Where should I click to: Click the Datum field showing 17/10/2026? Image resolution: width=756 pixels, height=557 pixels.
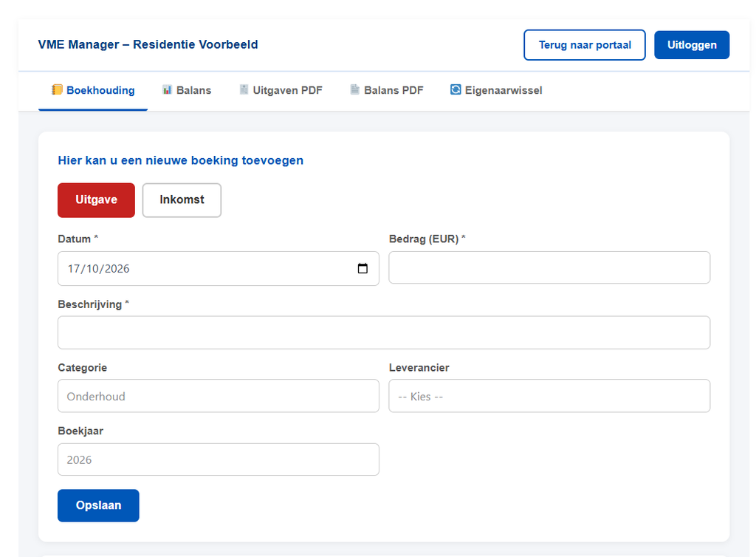[219, 269]
